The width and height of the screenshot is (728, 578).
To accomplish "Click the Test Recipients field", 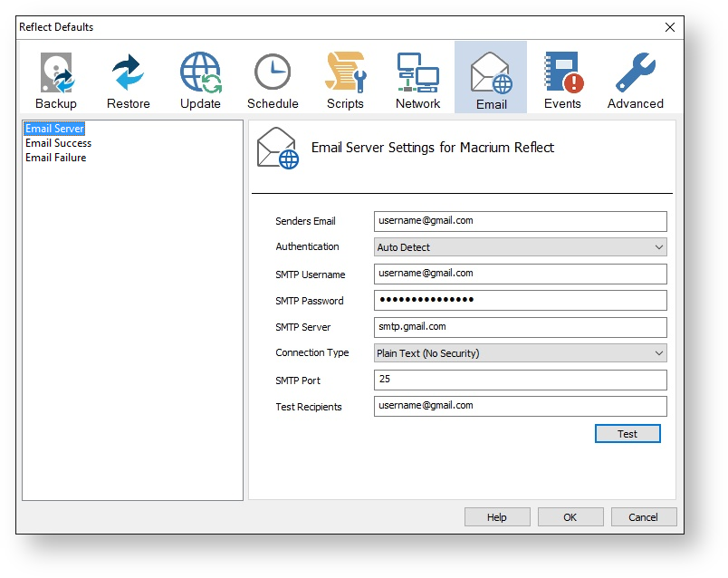I will click(x=521, y=406).
